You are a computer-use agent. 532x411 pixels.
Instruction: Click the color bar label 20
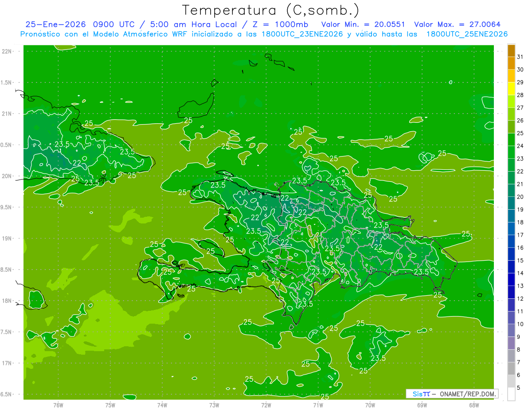(x=520, y=197)
